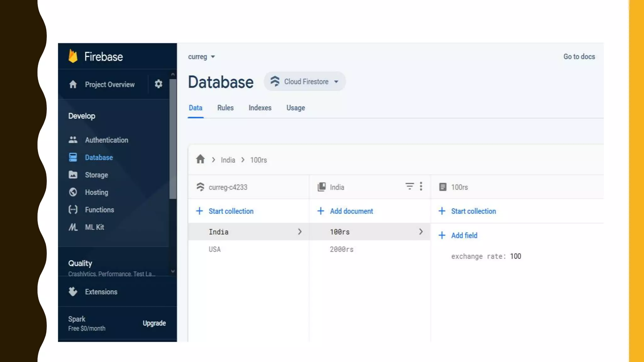Go to Hosting in sidebar

click(x=96, y=192)
